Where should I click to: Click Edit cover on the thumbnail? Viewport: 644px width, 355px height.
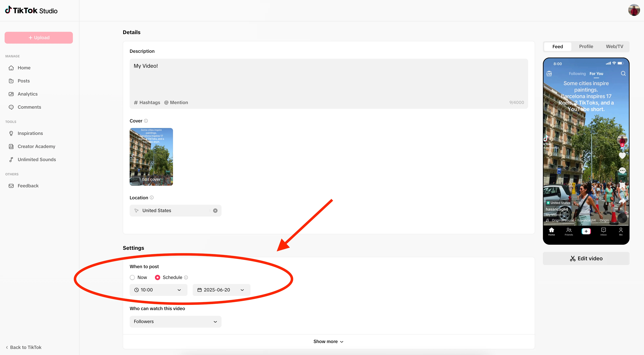pyautogui.click(x=151, y=179)
